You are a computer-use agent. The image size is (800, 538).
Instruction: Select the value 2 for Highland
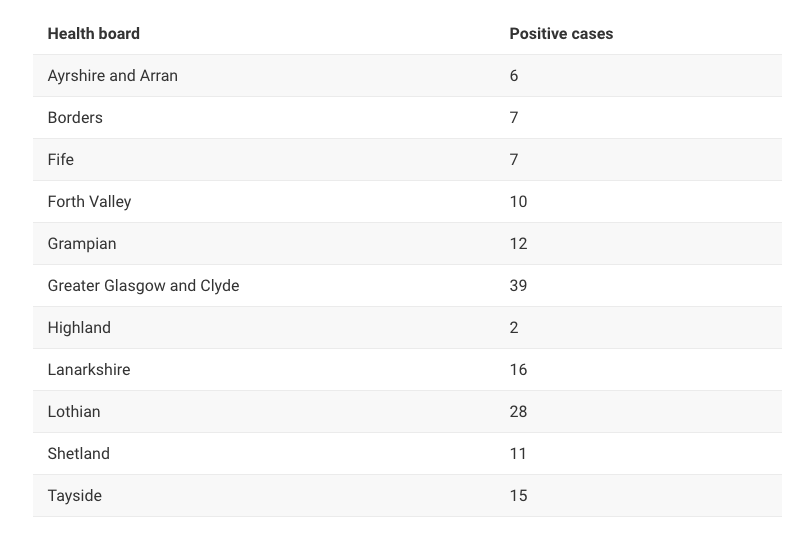coord(514,328)
